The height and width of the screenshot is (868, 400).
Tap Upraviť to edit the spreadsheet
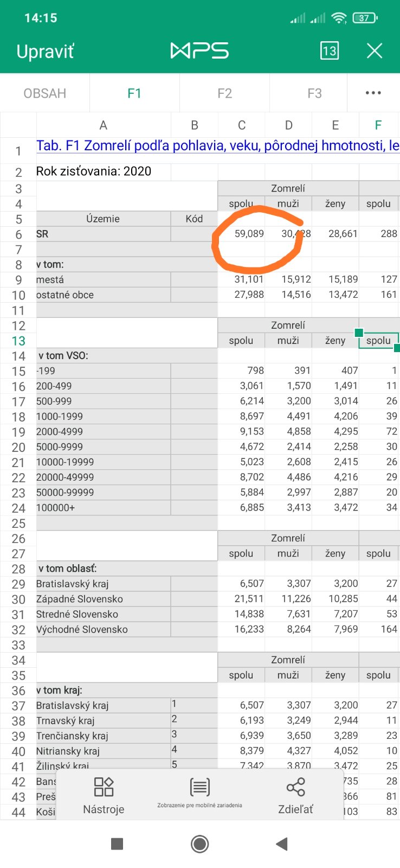(x=45, y=51)
